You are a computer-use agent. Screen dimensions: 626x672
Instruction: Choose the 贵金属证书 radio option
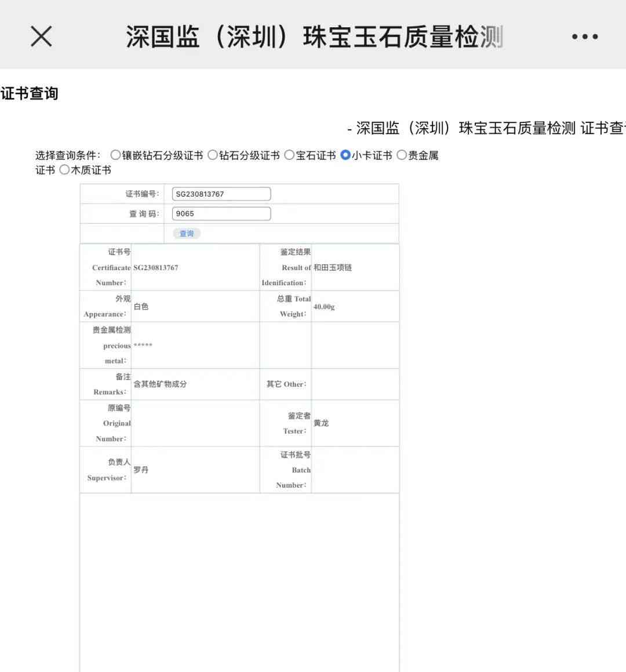click(x=402, y=155)
